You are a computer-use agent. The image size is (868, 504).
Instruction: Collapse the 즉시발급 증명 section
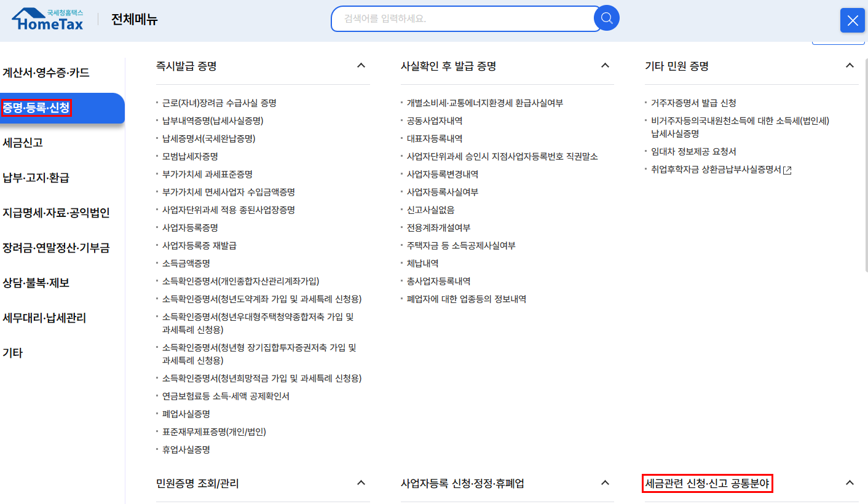[x=361, y=66]
